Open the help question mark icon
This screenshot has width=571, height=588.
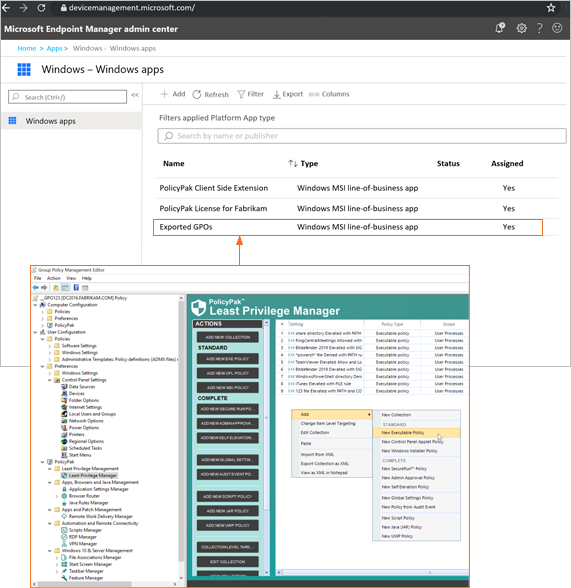pyautogui.click(x=540, y=28)
